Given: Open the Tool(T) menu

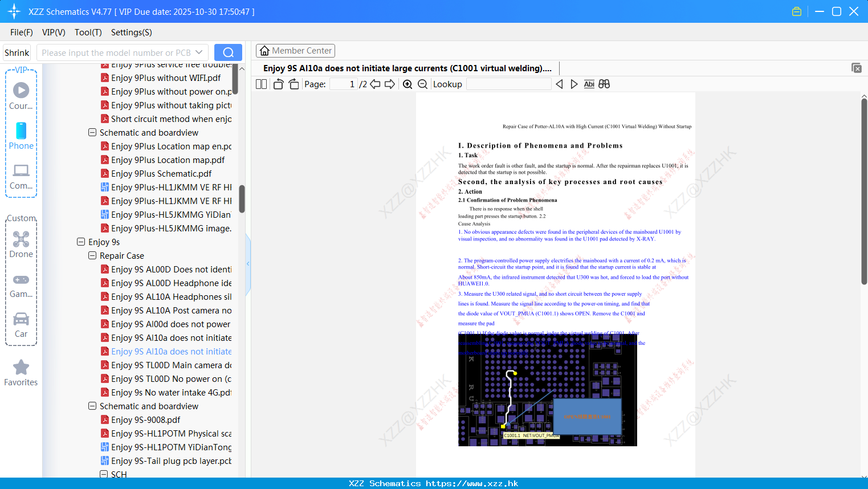Looking at the screenshot, I should (x=88, y=32).
